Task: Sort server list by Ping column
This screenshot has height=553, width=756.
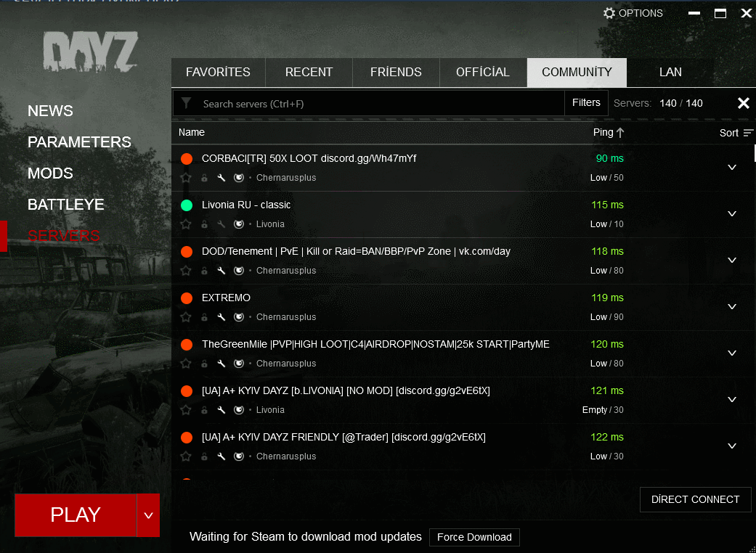Action: [x=609, y=133]
